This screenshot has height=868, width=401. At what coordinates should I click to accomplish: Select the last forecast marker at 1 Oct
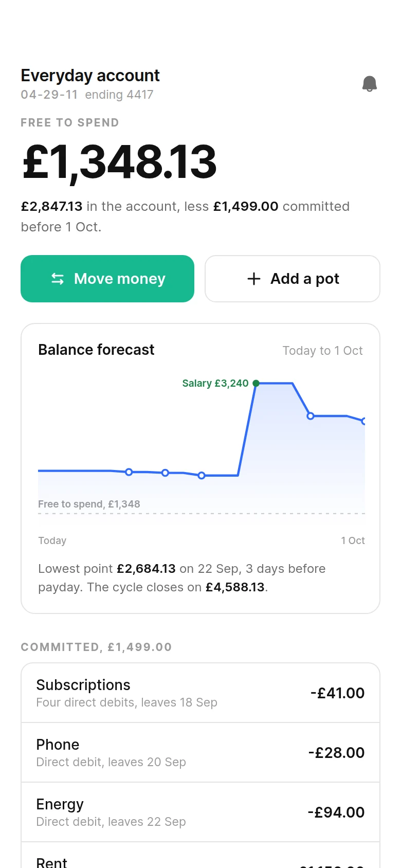pos(364,421)
